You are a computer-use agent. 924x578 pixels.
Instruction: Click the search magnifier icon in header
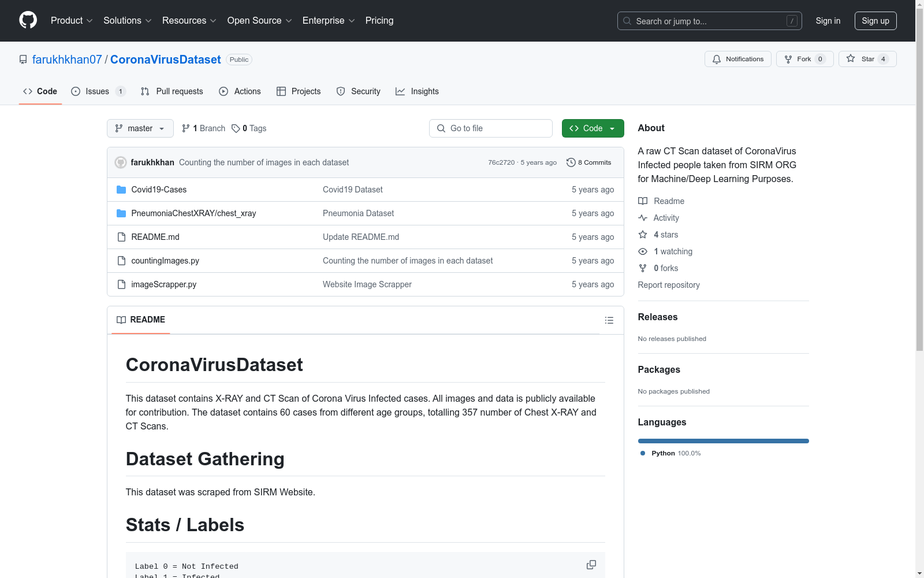[x=627, y=21]
